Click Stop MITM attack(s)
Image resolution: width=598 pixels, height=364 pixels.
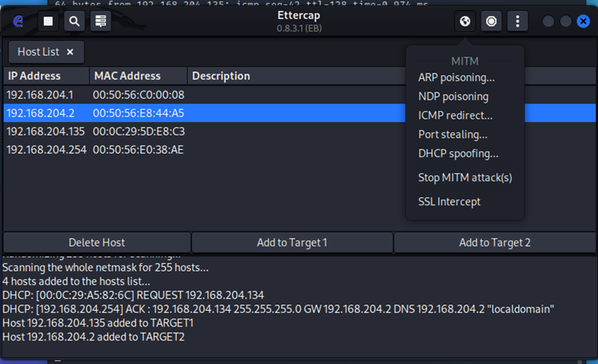[465, 178]
